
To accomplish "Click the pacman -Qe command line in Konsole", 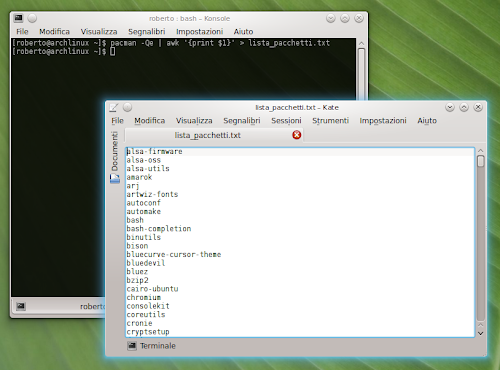I will [x=220, y=43].
